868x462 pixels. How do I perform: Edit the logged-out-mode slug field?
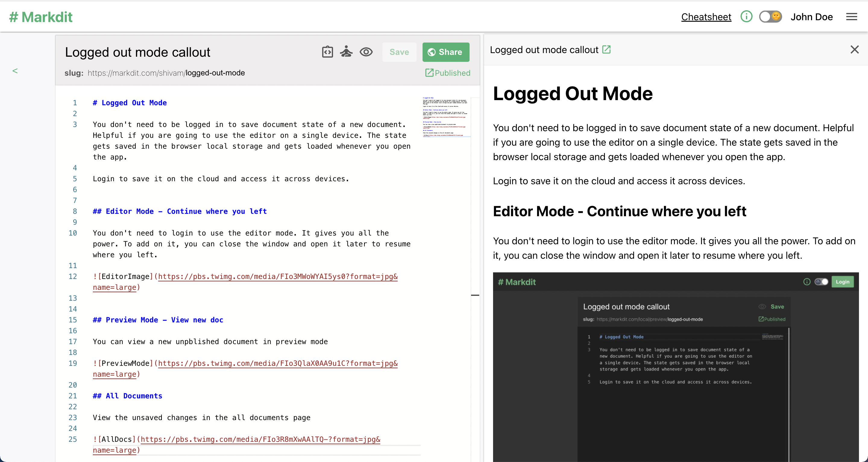pyautogui.click(x=215, y=73)
